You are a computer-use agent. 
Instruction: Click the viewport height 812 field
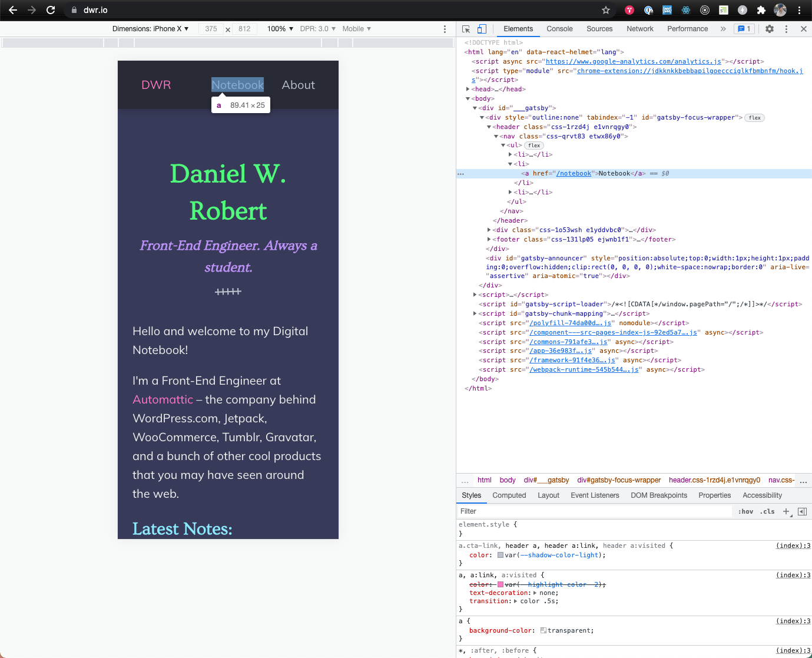[244, 29]
